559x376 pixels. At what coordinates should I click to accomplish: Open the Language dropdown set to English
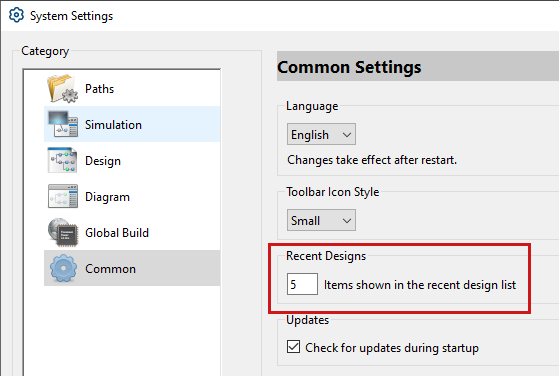(321, 134)
